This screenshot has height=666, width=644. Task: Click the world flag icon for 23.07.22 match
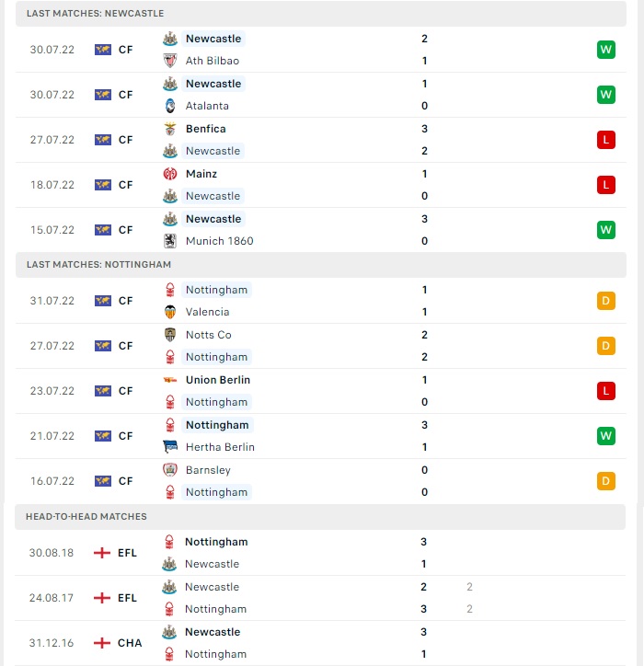pos(103,391)
